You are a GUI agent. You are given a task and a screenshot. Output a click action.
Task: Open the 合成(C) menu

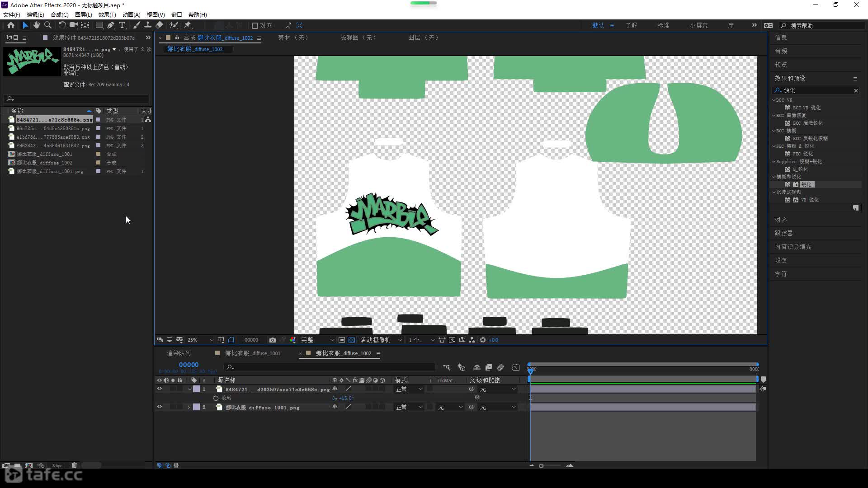[59, 14]
